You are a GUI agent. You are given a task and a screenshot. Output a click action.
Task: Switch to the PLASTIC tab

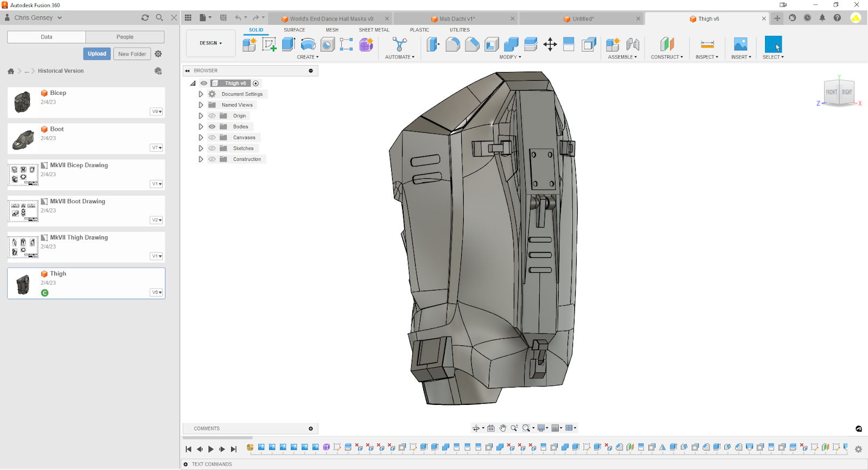(419, 30)
